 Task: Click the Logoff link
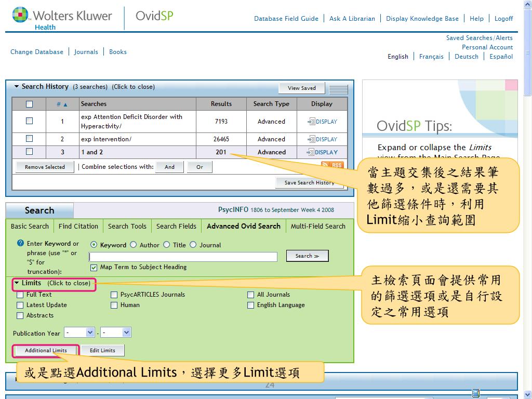pos(503,19)
